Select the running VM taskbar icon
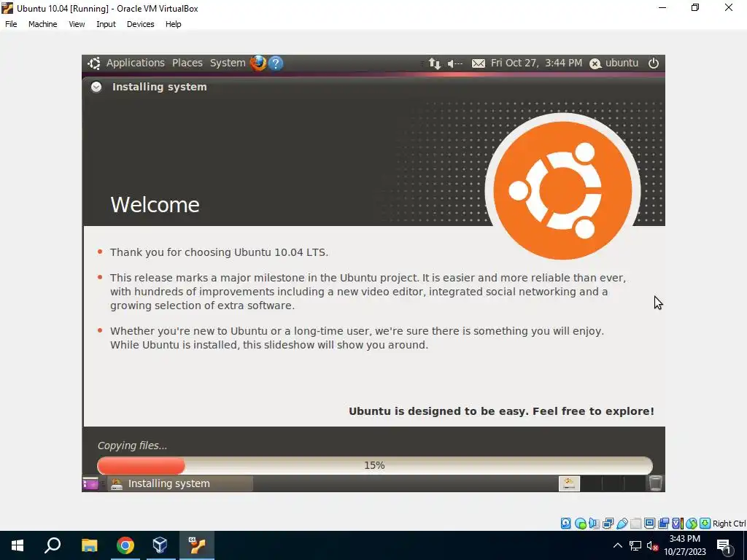 tap(196, 545)
